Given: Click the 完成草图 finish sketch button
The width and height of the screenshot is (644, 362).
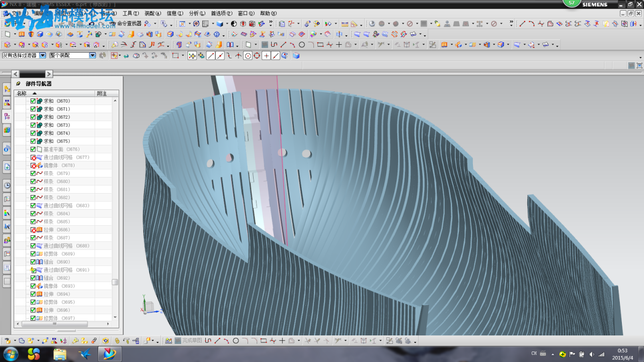Looking at the screenshot, I should pyautogui.click(x=188, y=341).
